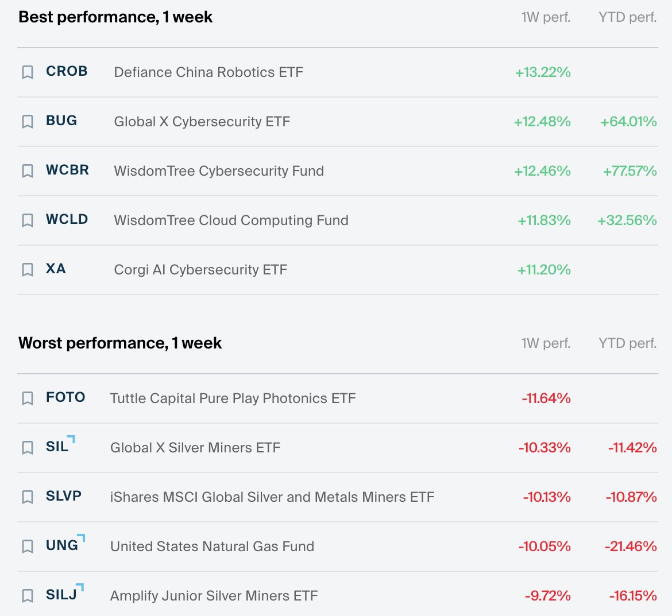Click the -10.05% weekly value for UNG

544,546
